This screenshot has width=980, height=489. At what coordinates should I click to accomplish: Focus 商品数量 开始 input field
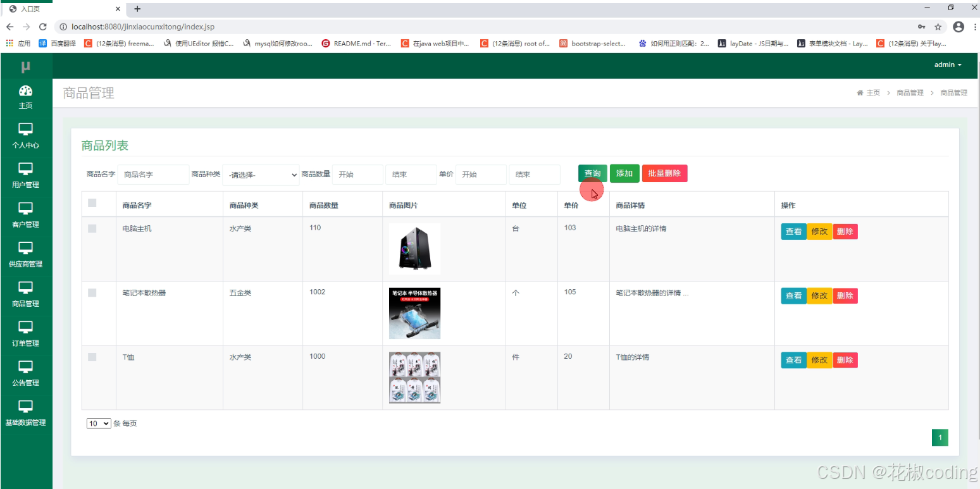tap(358, 175)
